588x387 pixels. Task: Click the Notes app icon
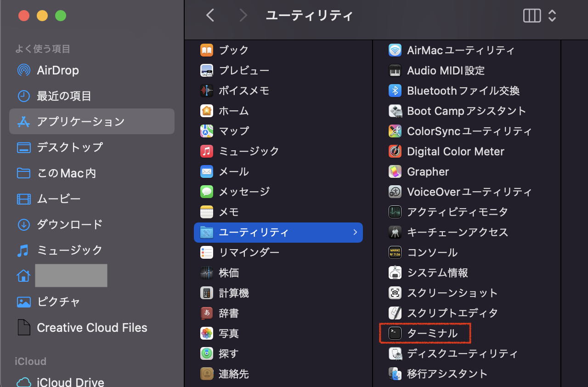(207, 212)
